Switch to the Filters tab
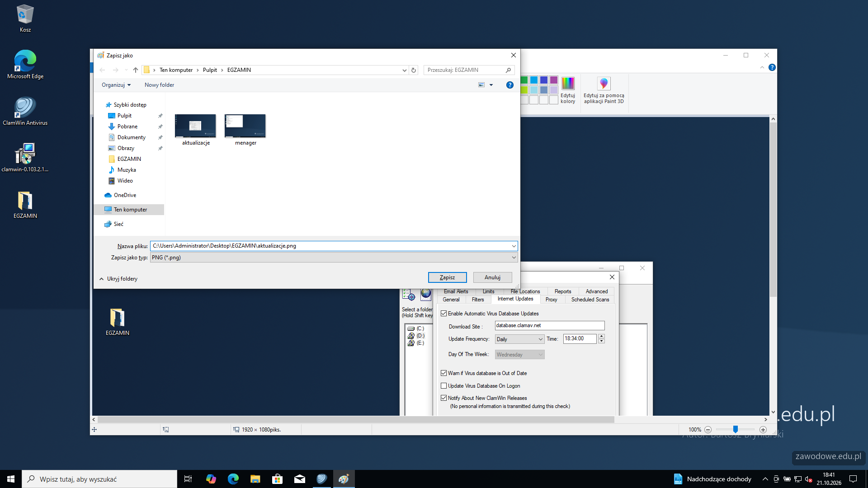The image size is (868, 488). pos(478,300)
